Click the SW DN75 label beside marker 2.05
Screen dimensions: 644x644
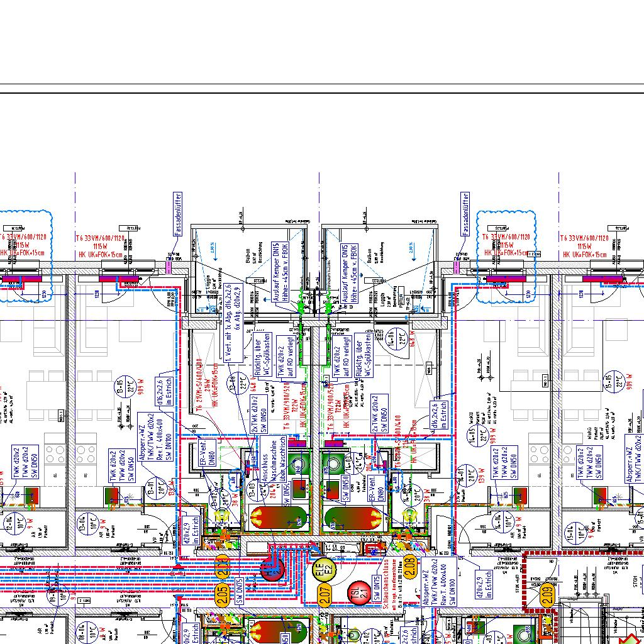(x=240, y=590)
